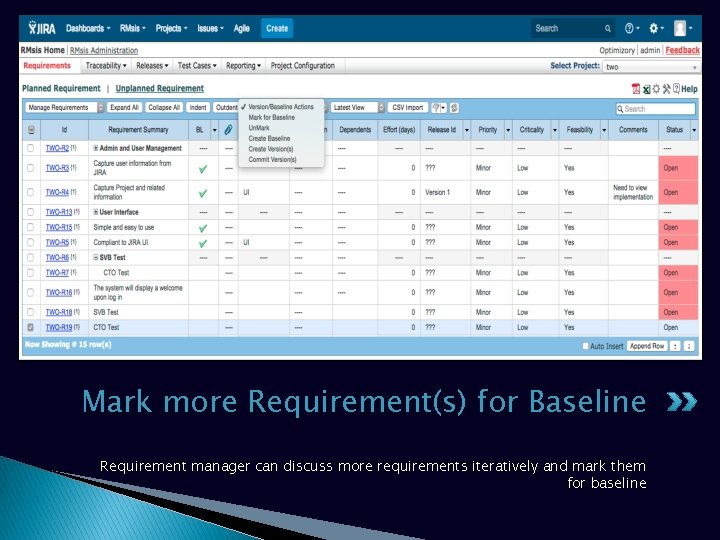Export requirements to Excel icon
The height and width of the screenshot is (540, 720).
(x=646, y=89)
